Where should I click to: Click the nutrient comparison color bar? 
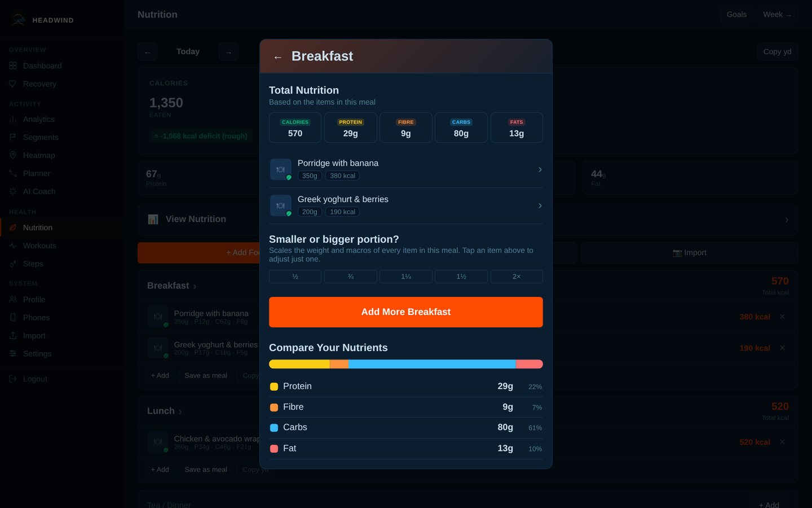(x=406, y=364)
